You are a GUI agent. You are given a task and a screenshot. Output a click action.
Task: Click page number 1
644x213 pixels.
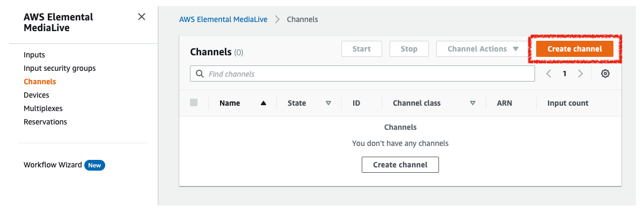[565, 74]
